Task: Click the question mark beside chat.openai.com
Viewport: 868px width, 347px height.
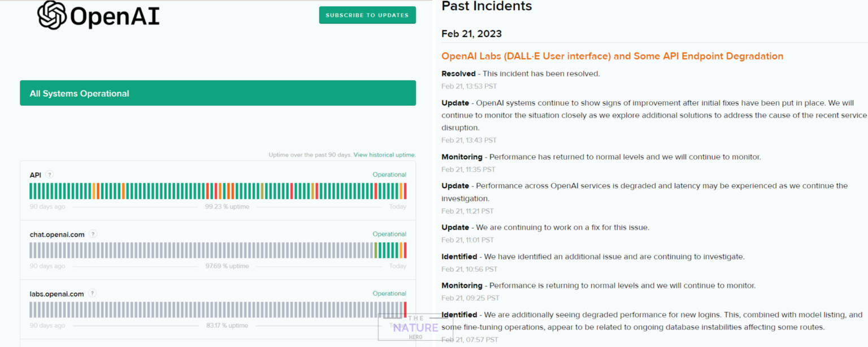Action: point(93,234)
